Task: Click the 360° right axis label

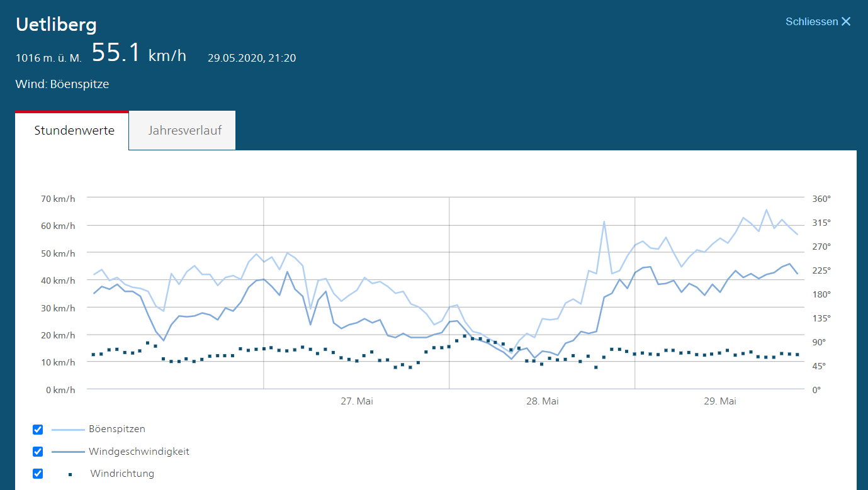Action: (821, 199)
